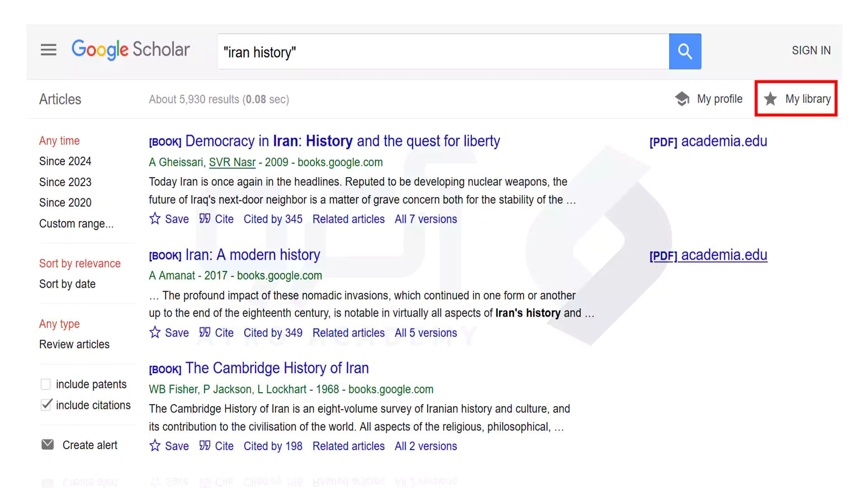Screen dimensions: 868x488
Task: Enable the include patents checkbox
Action: (46, 384)
